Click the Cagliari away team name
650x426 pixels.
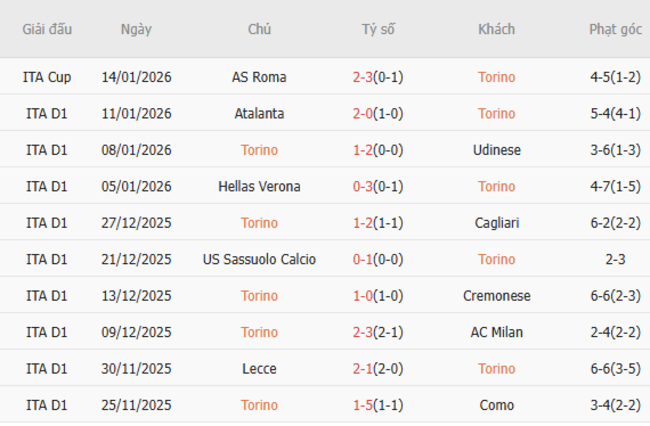pos(496,223)
